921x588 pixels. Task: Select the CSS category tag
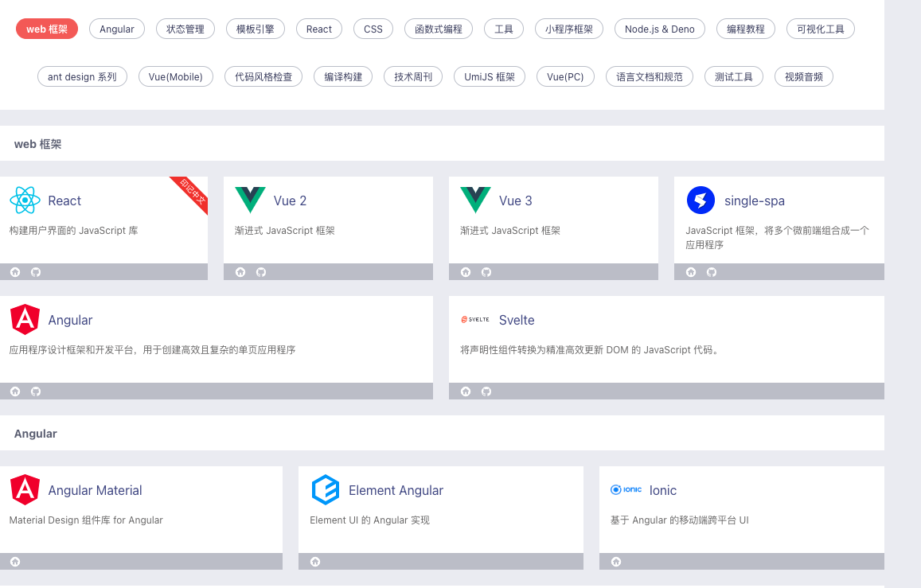[x=373, y=29]
